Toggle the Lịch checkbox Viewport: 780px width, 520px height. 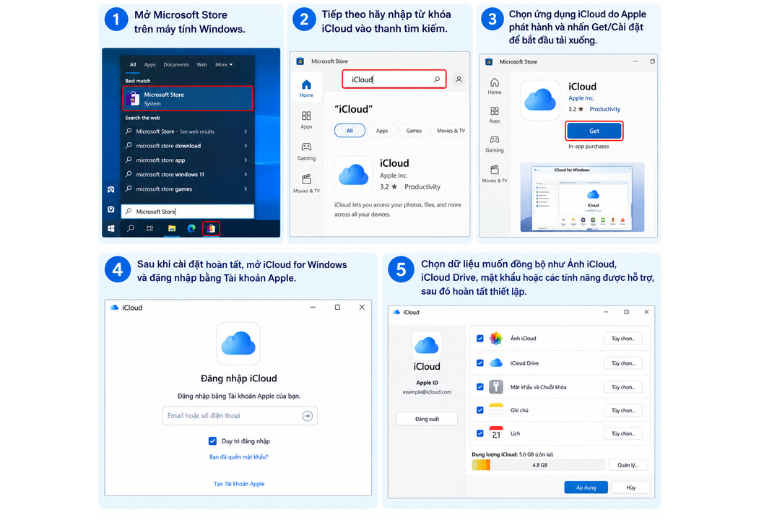coord(480,433)
